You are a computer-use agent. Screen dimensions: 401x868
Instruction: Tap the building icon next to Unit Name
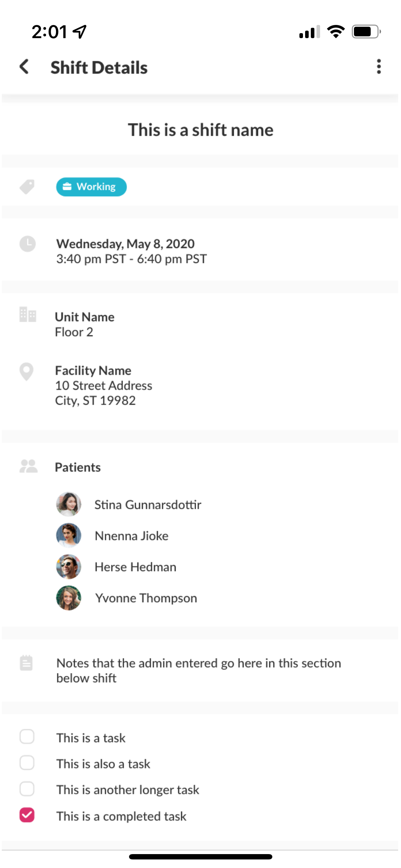click(28, 315)
